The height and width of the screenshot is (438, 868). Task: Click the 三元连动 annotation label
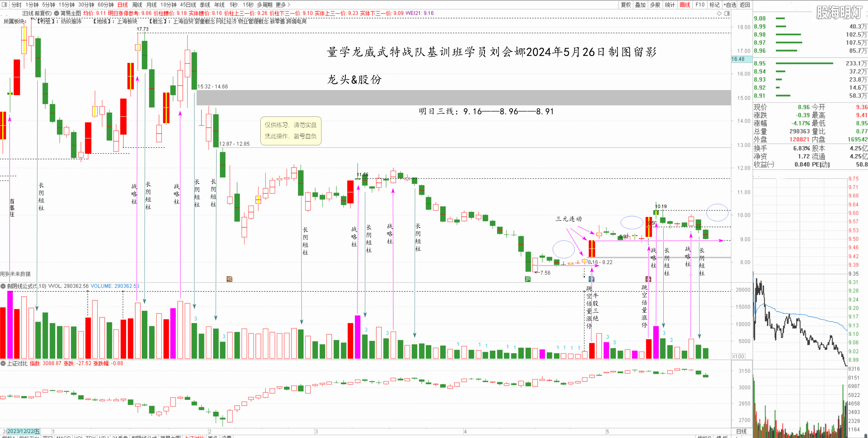tap(569, 219)
